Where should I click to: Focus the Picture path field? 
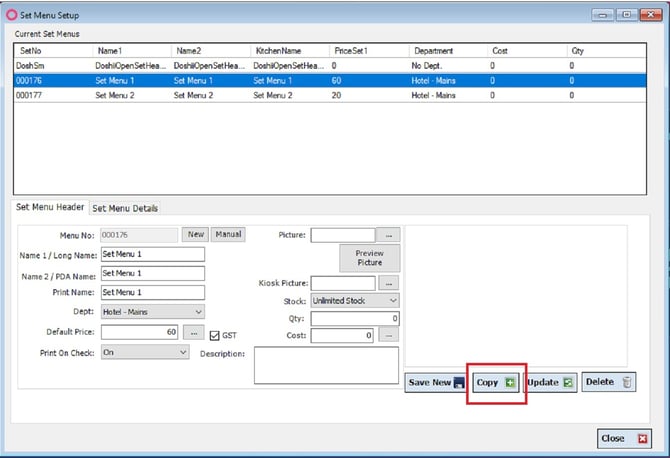point(343,235)
